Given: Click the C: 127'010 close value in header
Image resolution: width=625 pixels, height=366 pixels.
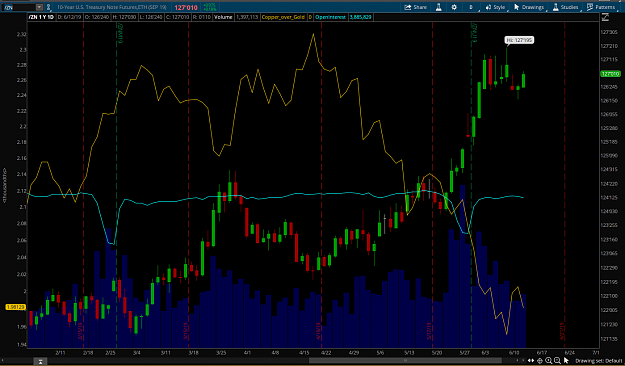Looking at the screenshot, I should point(177,17).
